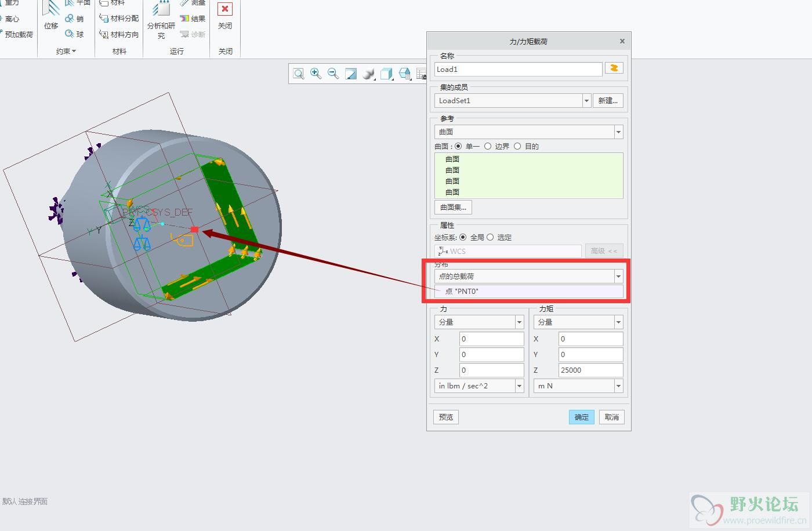Open the saved orientations cube icon
812x531 pixels.
pos(387,74)
